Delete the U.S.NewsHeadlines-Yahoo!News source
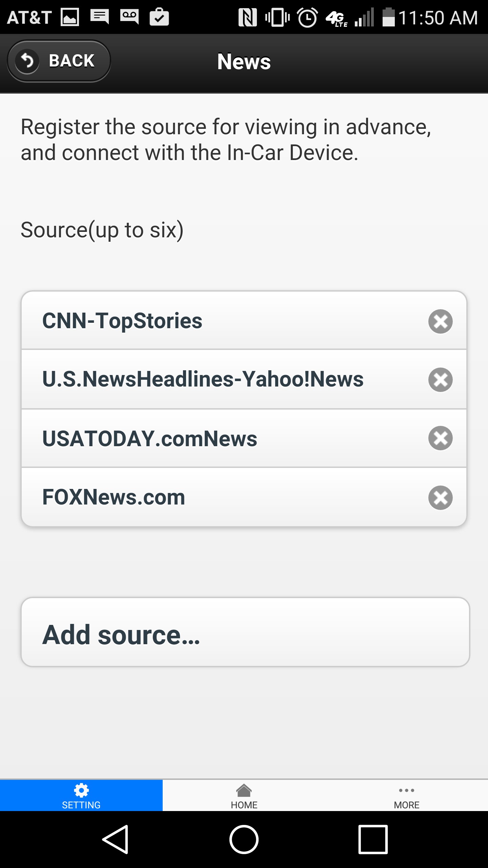The image size is (488, 868). coord(440,380)
